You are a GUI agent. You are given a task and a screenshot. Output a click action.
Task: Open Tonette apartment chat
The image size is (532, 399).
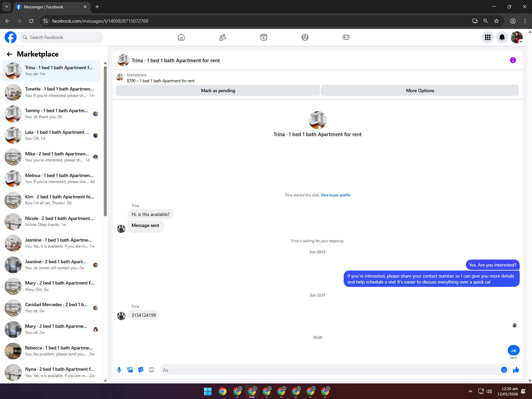click(52, 92)
